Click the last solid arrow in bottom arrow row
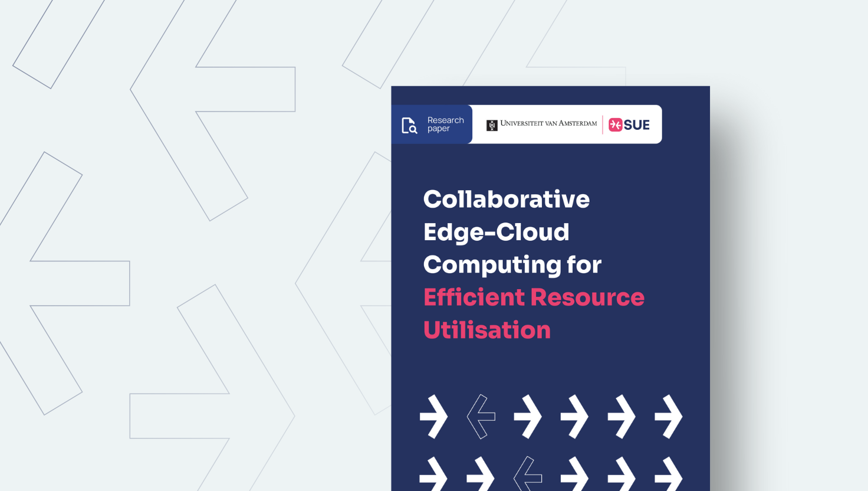The width and height of the screenshot is (868, 491). click(x=669, y=473)
